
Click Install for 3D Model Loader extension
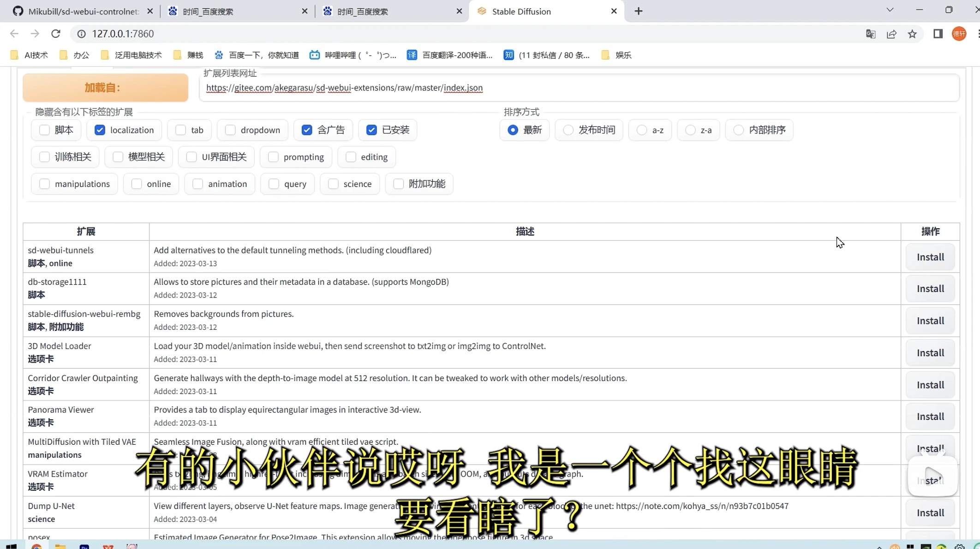[931, 352]
